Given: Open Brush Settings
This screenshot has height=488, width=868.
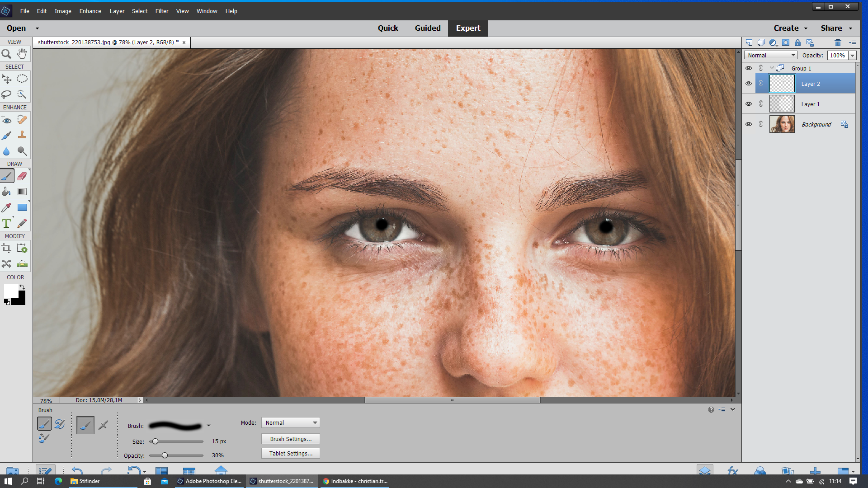Looking at the screenshot, I should [290, 439].
